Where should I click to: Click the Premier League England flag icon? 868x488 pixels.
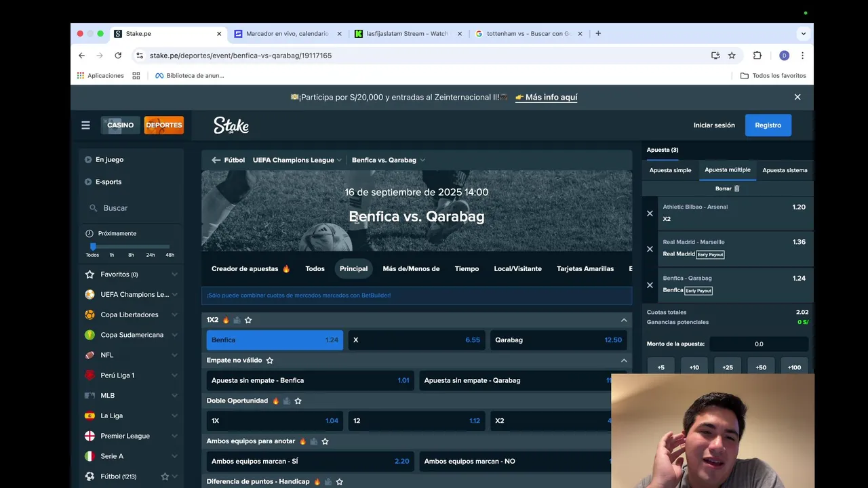point(90,436)
